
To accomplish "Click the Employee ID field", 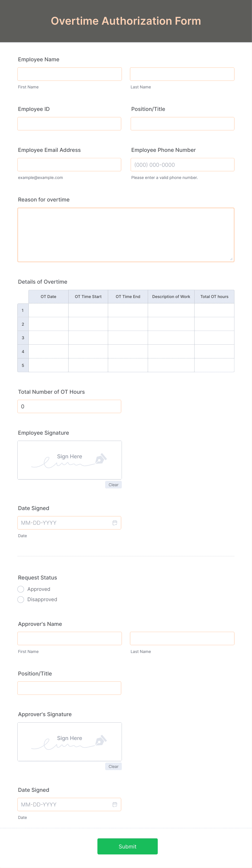I will [69, 123].
